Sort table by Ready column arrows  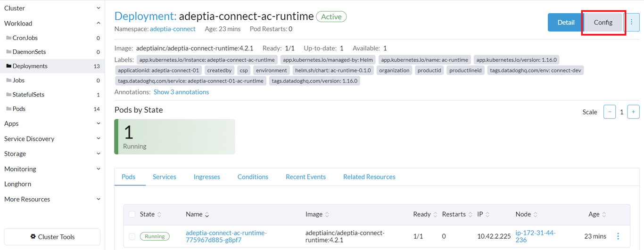[x=435, y=214]
